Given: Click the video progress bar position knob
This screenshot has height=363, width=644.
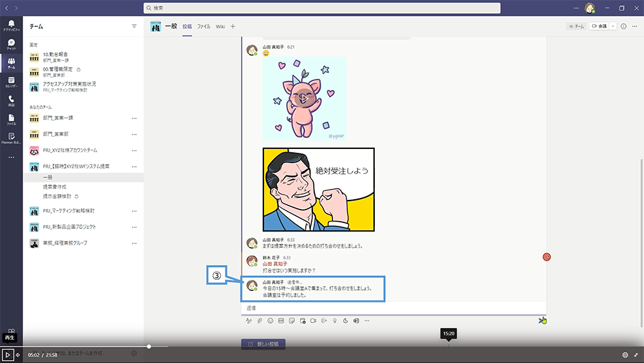Looking at the screenshot, I should point(149,346).
